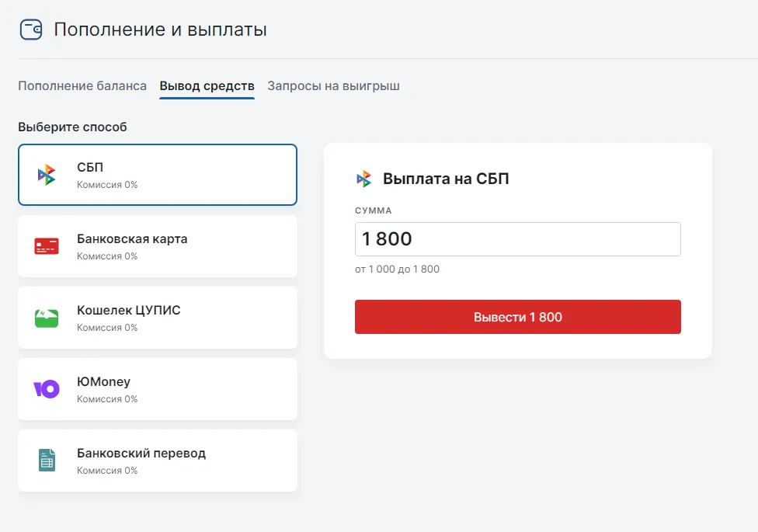Click the 'от 1 000 до 1 800' limit hint
Screen dimensions: 758x532
click(397, 269)
